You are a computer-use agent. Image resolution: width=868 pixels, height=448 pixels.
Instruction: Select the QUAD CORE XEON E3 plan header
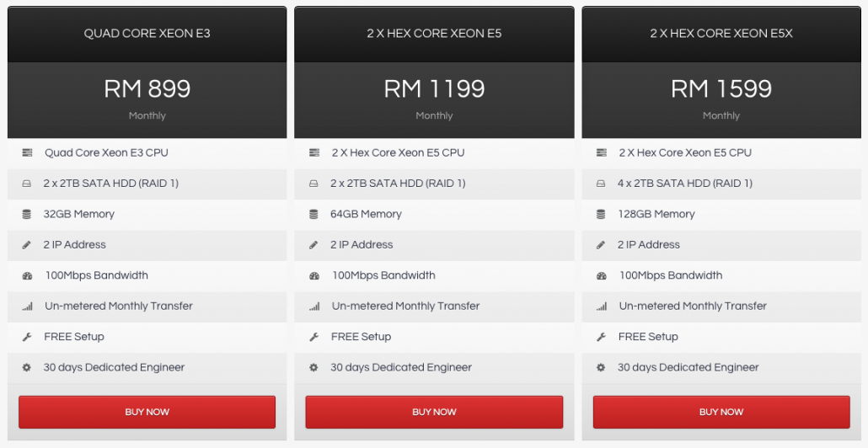[147, 34]
